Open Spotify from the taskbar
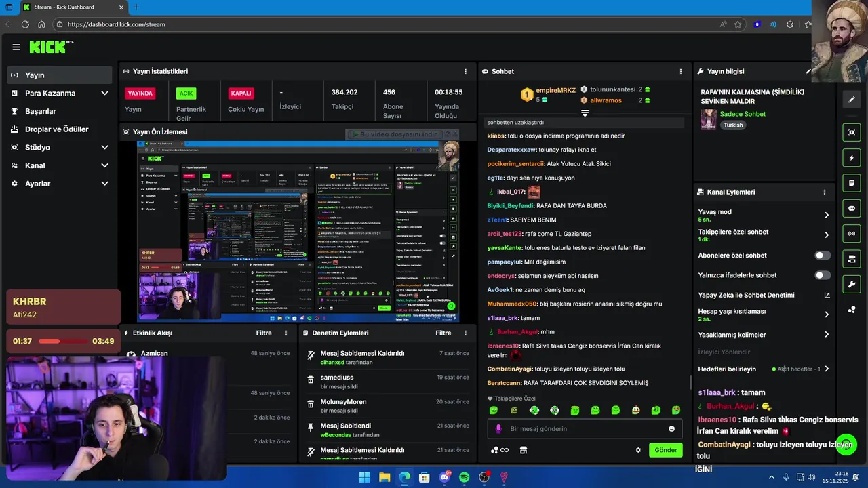This screenshot has height=488, width=868. pos(465,477)
